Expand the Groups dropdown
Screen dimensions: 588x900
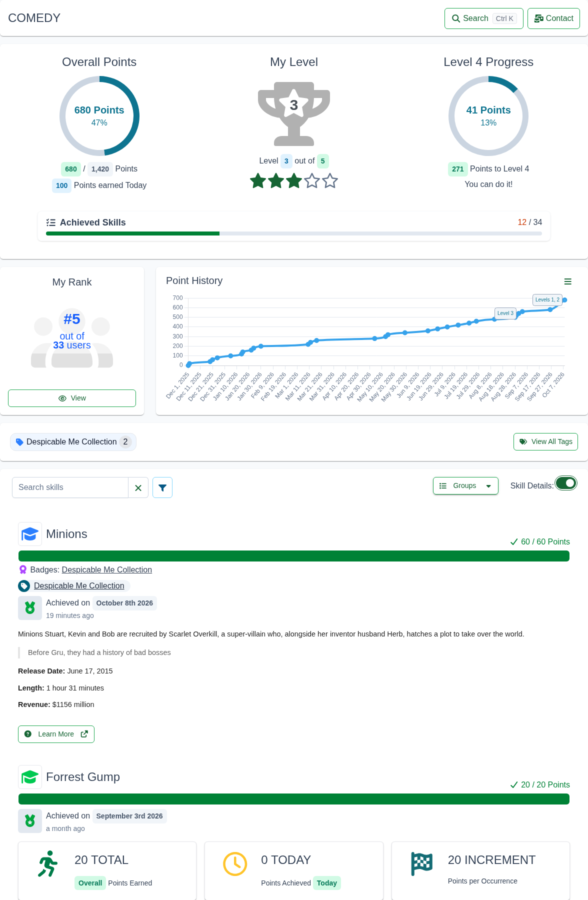[x=465, y=485]
